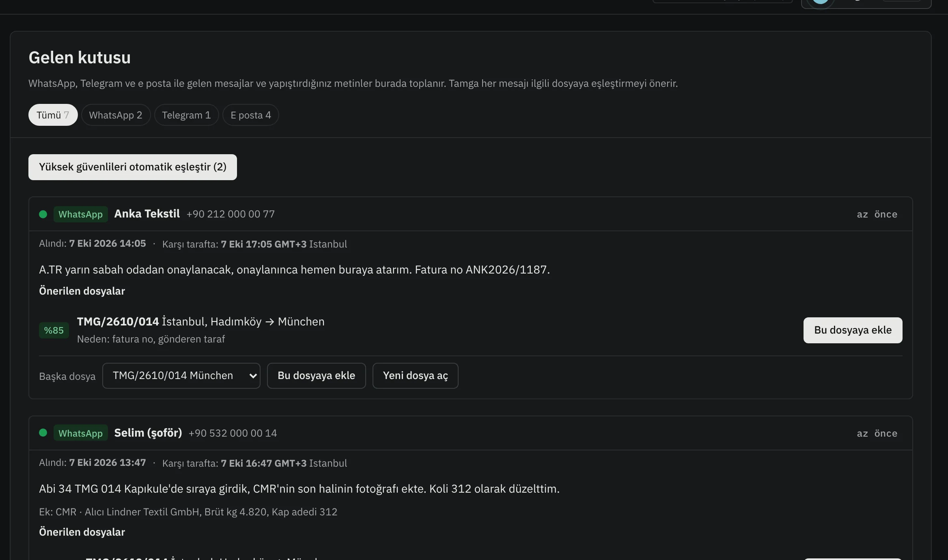Image resolution: width=948 pixels, height=560 pixels.
Task: Switch to WhatsApp 2 filter tab
Action: pos(116,115)
